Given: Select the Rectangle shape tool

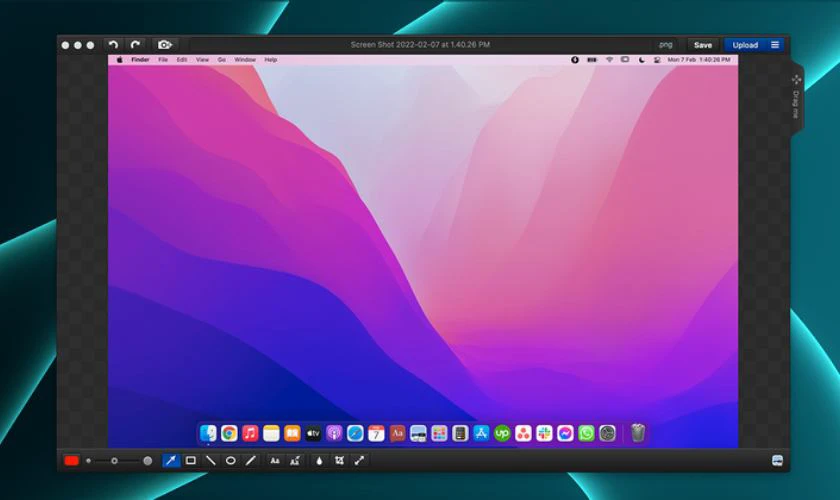Looking at the screenshot, I should point(190,461).
